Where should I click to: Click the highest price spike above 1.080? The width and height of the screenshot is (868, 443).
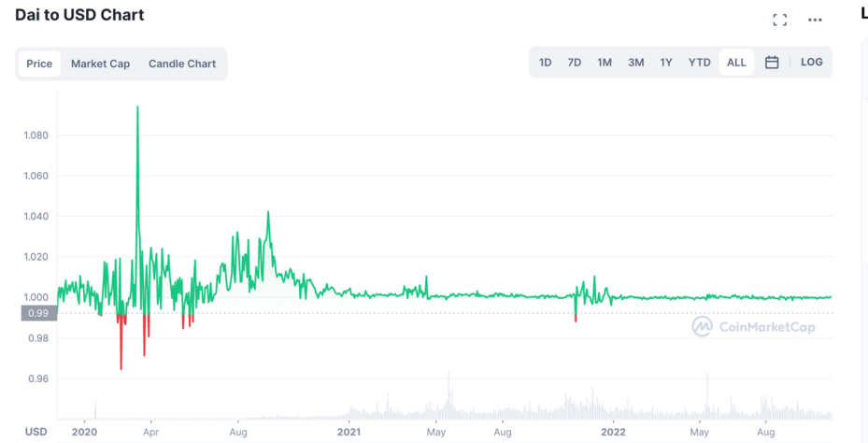(137, 108)
